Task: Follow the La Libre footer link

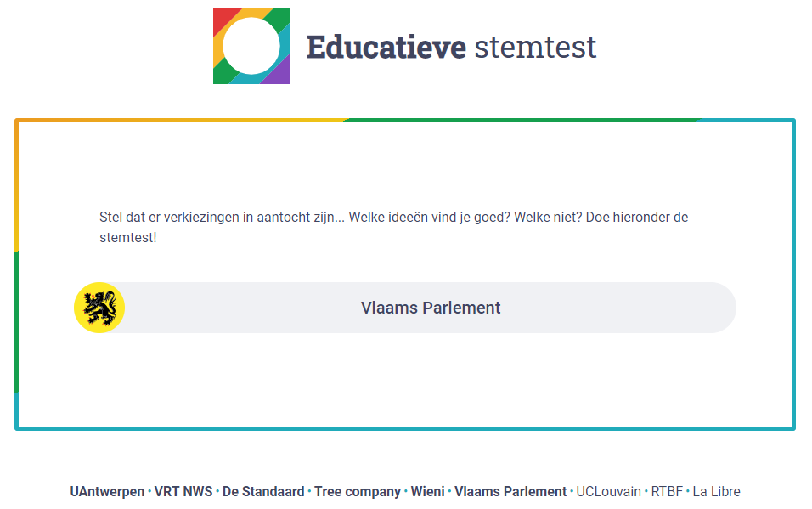Action: click(x=717, y=491)
